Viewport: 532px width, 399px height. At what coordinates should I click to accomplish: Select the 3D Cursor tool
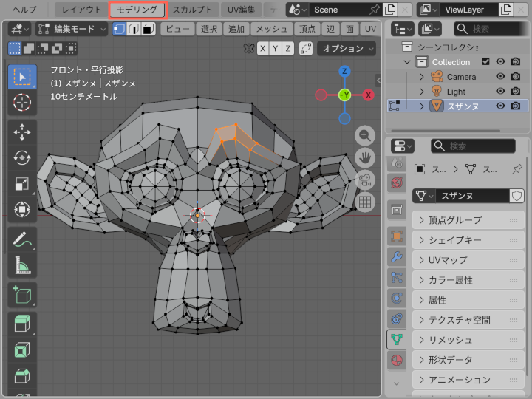[x=22, y=103]
